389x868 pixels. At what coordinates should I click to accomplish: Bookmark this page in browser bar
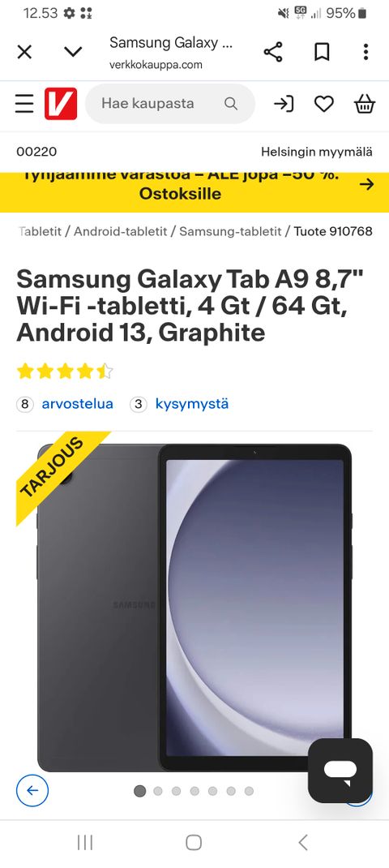[x=322, y=52]
